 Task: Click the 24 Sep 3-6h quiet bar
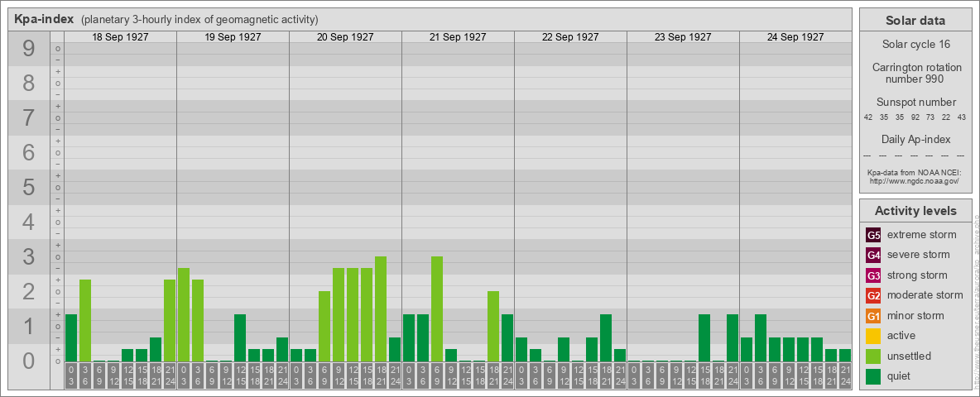(x=760, y=337)
